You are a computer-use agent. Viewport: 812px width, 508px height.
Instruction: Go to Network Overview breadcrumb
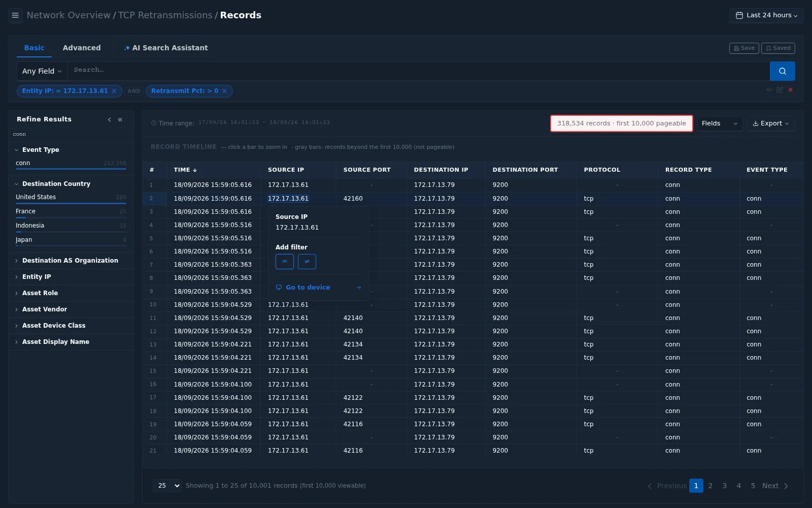69,15
